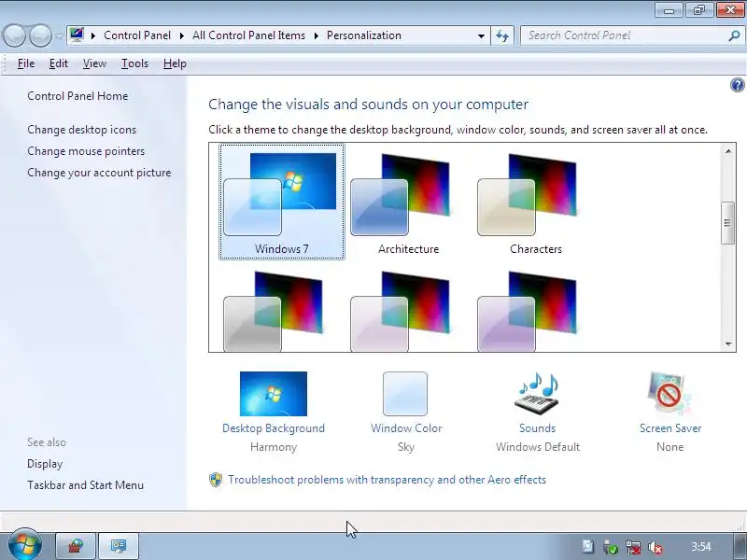Select the Windows 7 theme
This screenshot has height=560, width=747.
pyautogui.click(x=282, y=202)
